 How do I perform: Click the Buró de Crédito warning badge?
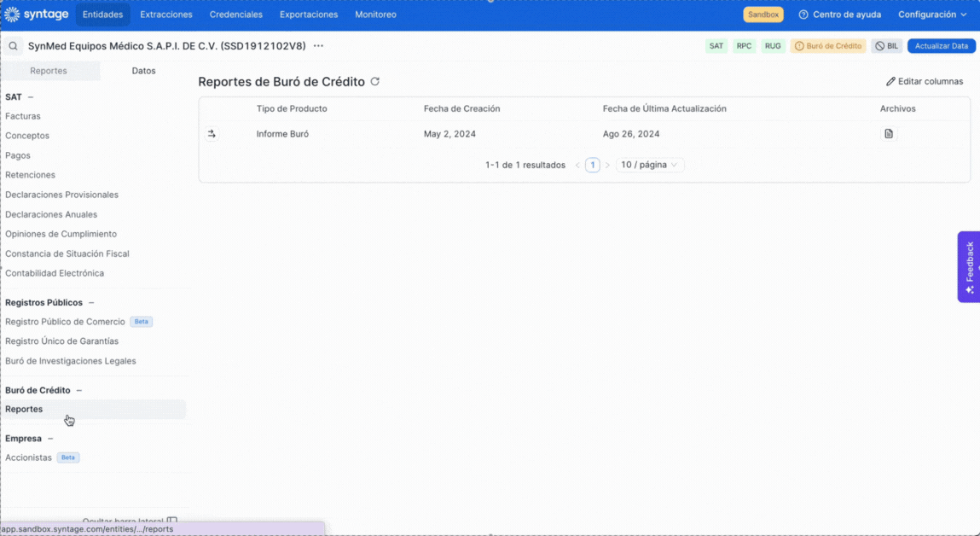[x=828, y=45]
